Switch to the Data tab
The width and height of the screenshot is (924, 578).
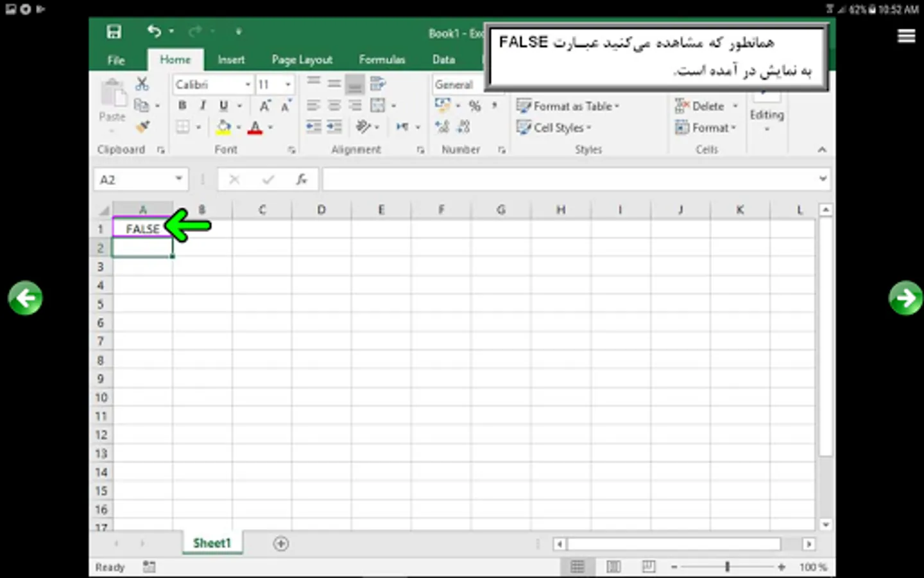click(x=443, y=60)
